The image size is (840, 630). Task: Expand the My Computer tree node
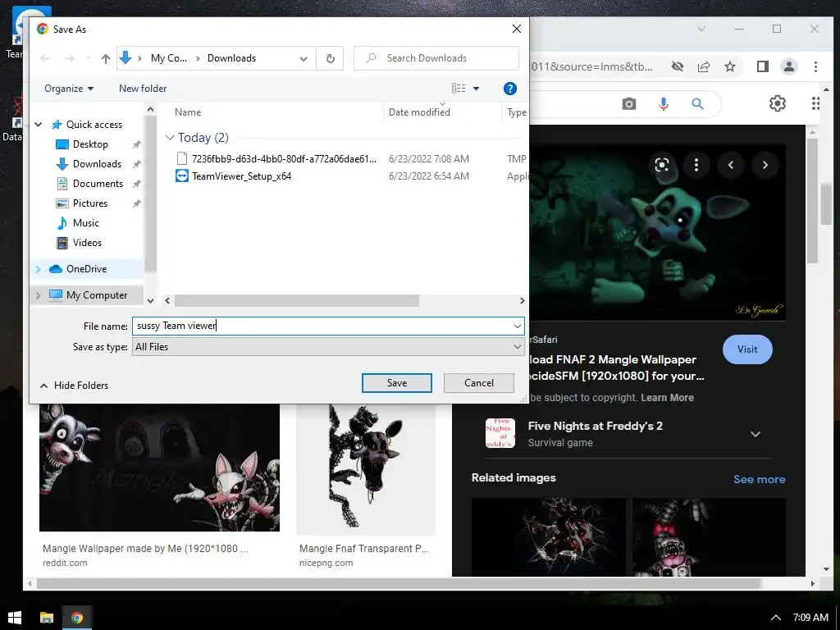tap(38, 295)
